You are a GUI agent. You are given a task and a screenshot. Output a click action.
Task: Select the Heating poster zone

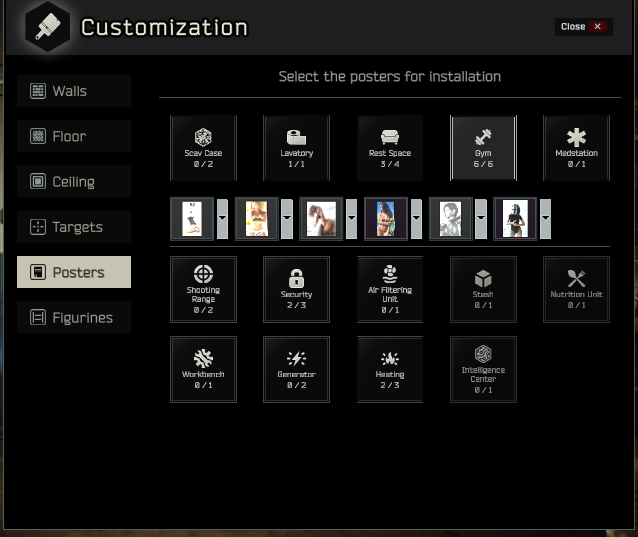point(390,369)
